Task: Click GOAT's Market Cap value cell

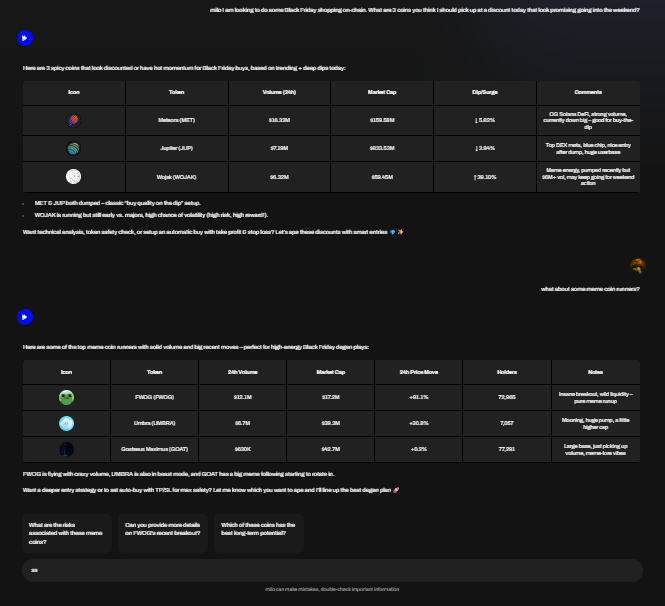Action: point(331,449)
